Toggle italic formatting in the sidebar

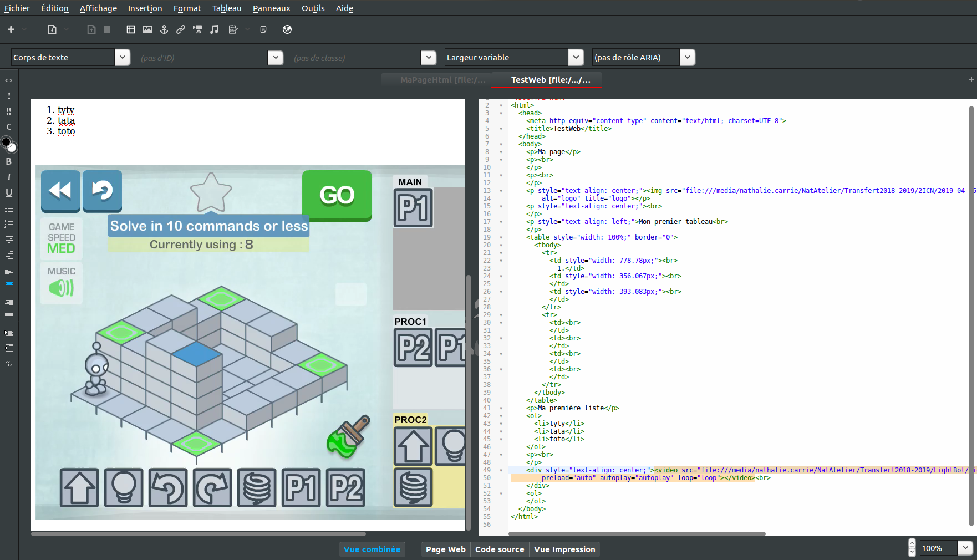tap(8, 177)
